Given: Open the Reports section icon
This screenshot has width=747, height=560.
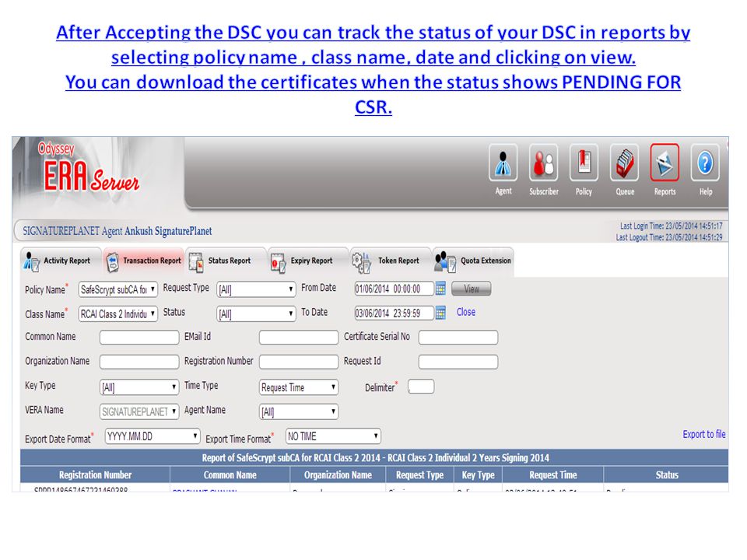Looking at the screenshot, I should 665,163.
